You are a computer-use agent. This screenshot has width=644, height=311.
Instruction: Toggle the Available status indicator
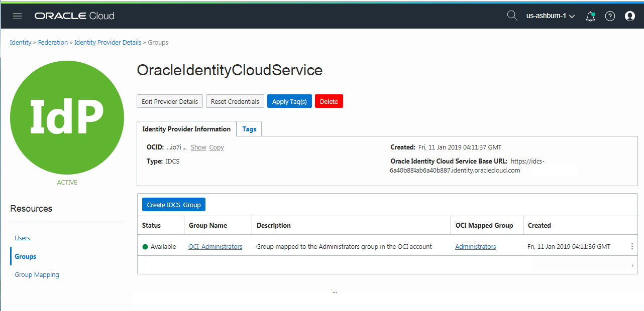point(145,246)
